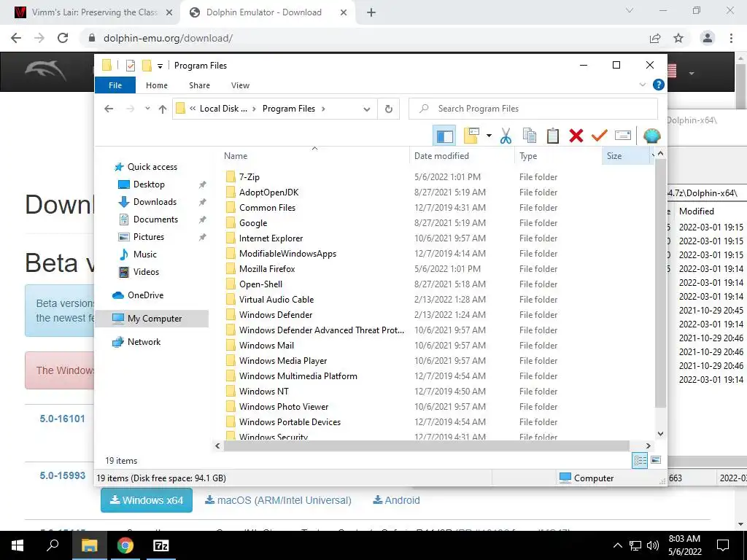
Task: Open the Customize Quick Access Toolbar dropdown
Action: point(160,66)
